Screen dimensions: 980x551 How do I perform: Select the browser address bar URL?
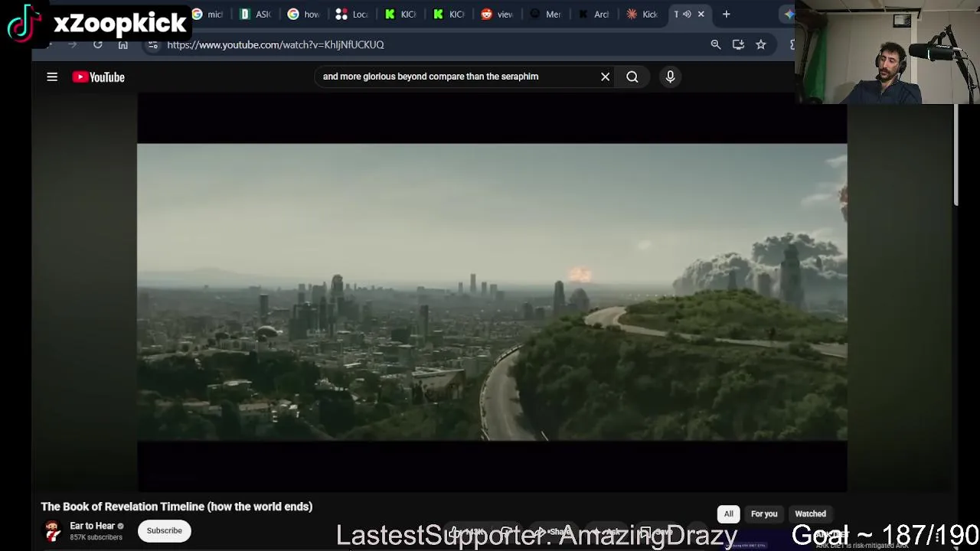point(276,44)
